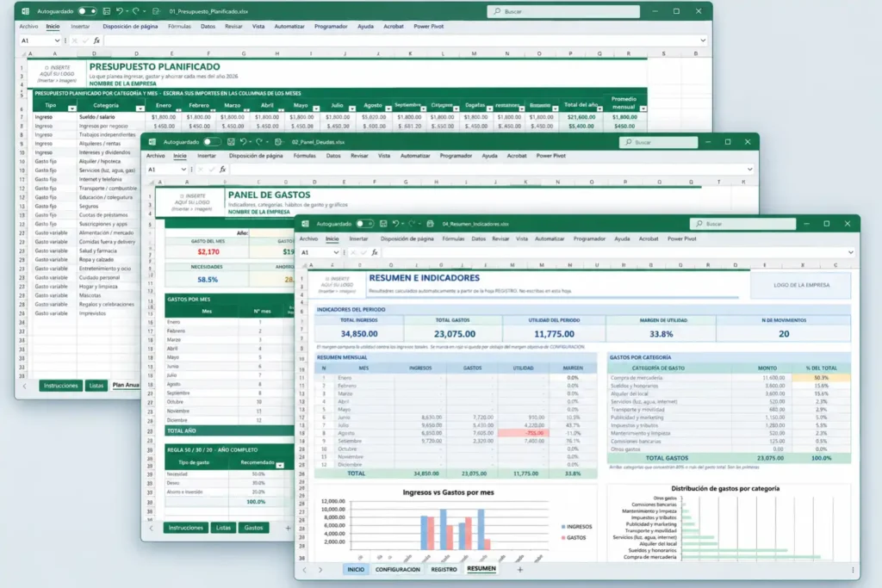
Task: Select margen de utilidad value 33.8%
Action: click(661, 334)
